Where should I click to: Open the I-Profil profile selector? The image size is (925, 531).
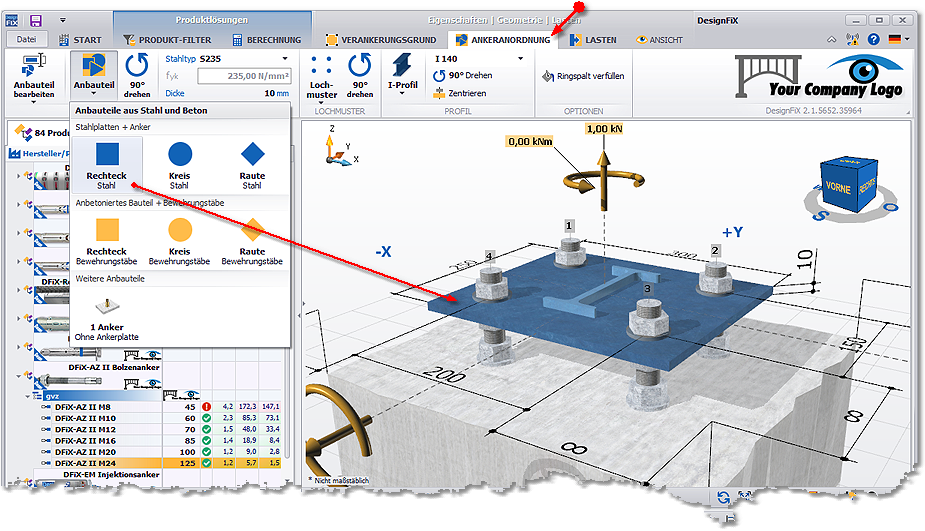click(x=402, y=74)
